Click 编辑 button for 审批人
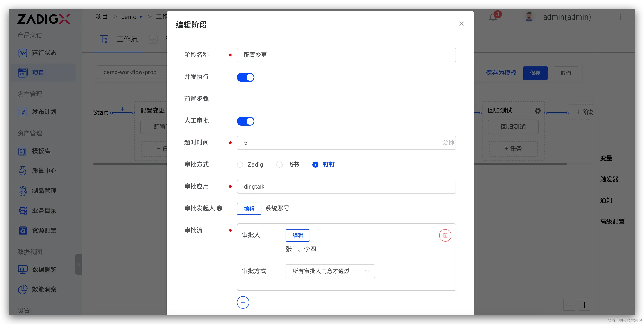Screen dimensions: 644x324 [x=297, y=235]
